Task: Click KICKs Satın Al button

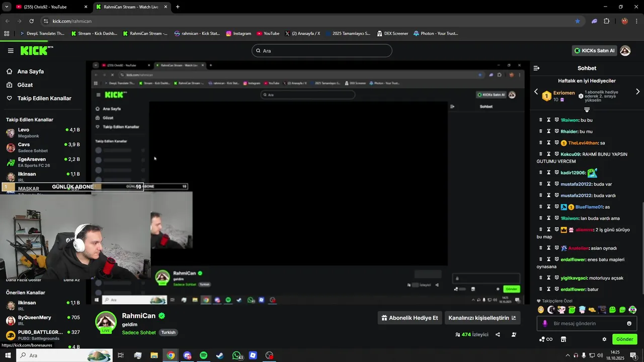Action: click(595, 51)
